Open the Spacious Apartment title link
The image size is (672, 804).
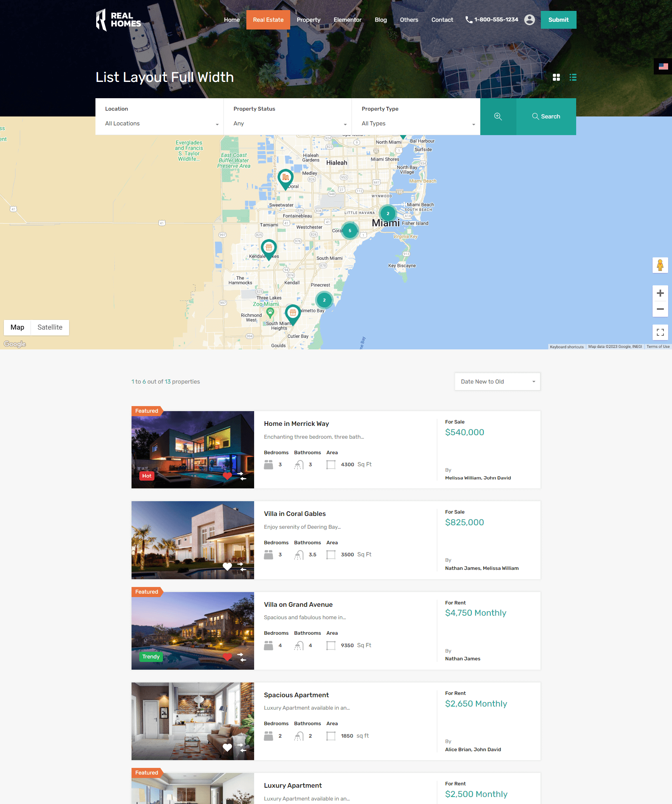pyautogui.click(x=296, y=695)
